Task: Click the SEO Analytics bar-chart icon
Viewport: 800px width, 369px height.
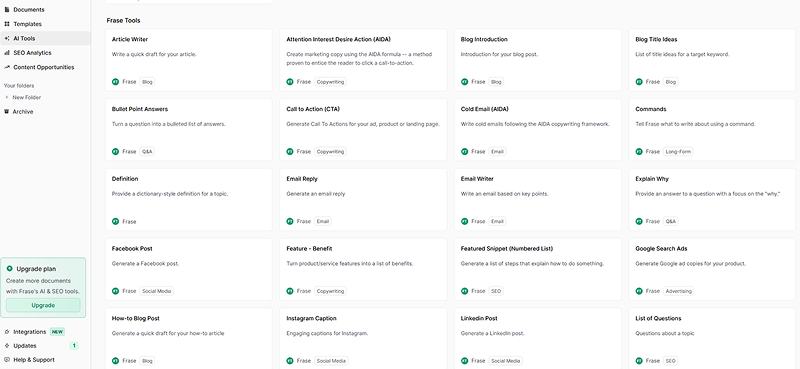Action: tap(7, 53)
